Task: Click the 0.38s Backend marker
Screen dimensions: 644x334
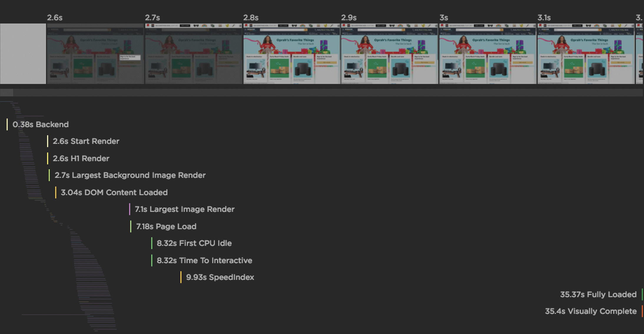Action: tap(40, 124)
